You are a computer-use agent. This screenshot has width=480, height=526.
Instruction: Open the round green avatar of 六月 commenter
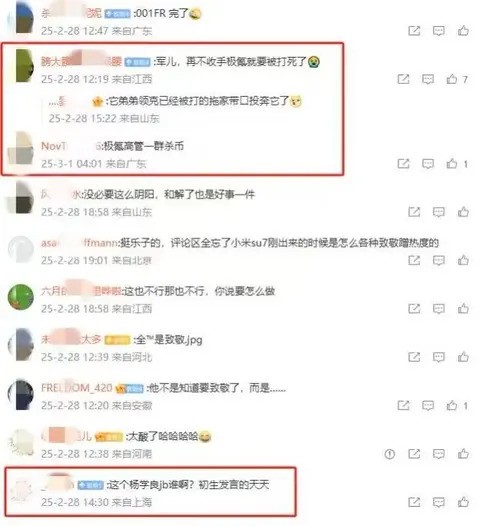[x=21, y=297]
